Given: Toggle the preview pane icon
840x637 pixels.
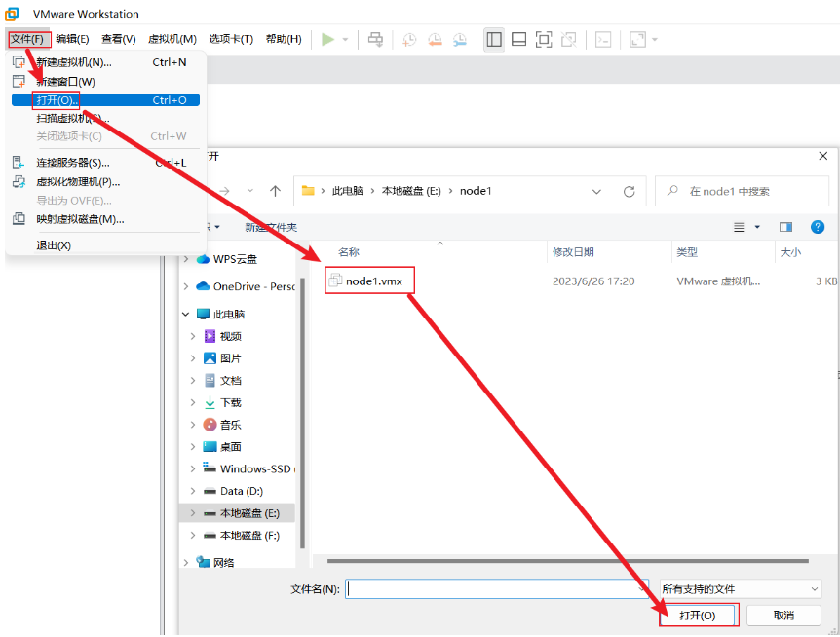Looking at the screenshot, I should click(785, 228).
